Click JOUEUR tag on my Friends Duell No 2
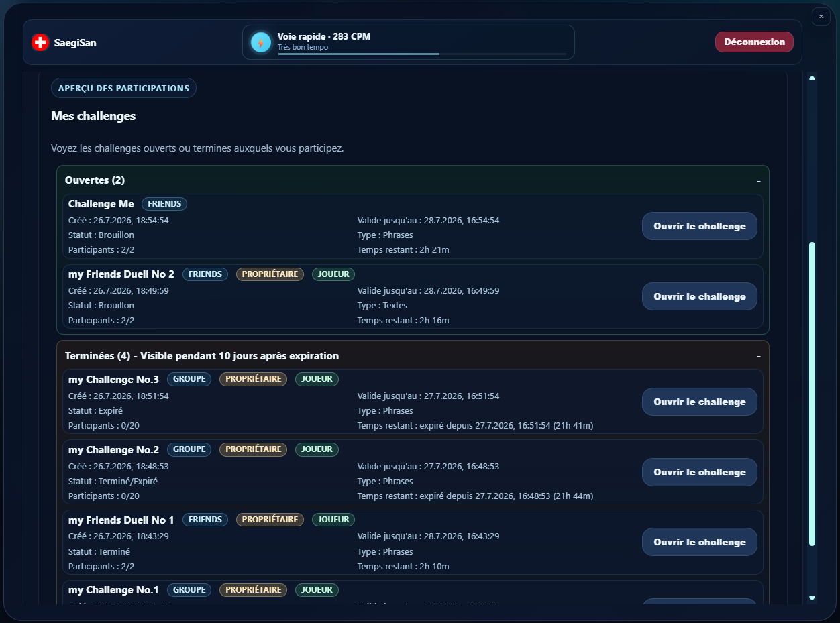The image size is (840, 623). 333,274
